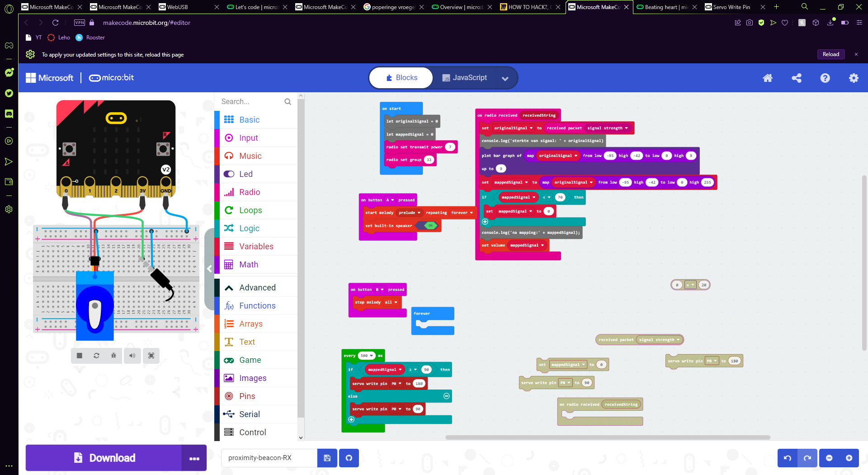Toggle the built-in speaker block to OFF
This screenshot has width=868, height=475.
coord(429,225)
